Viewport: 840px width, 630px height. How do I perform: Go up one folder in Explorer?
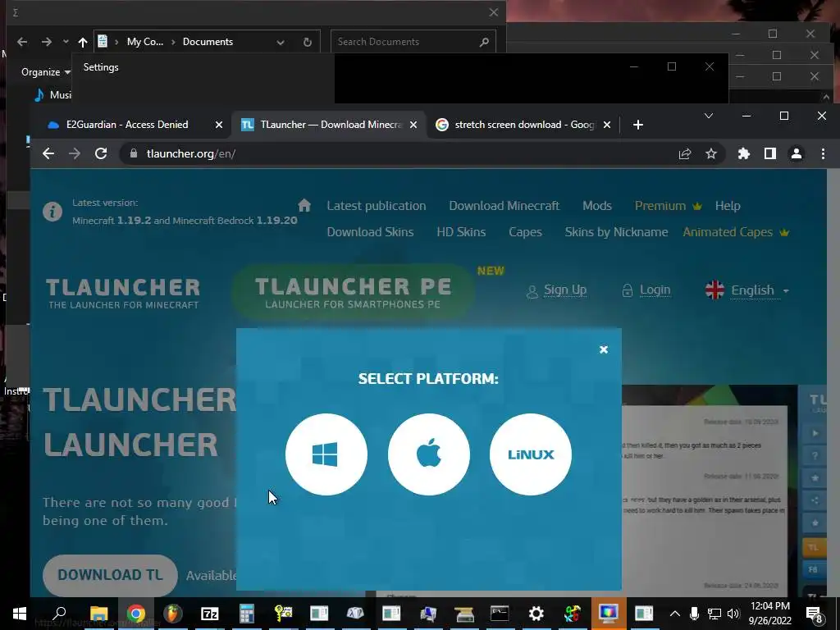[83, 42]
